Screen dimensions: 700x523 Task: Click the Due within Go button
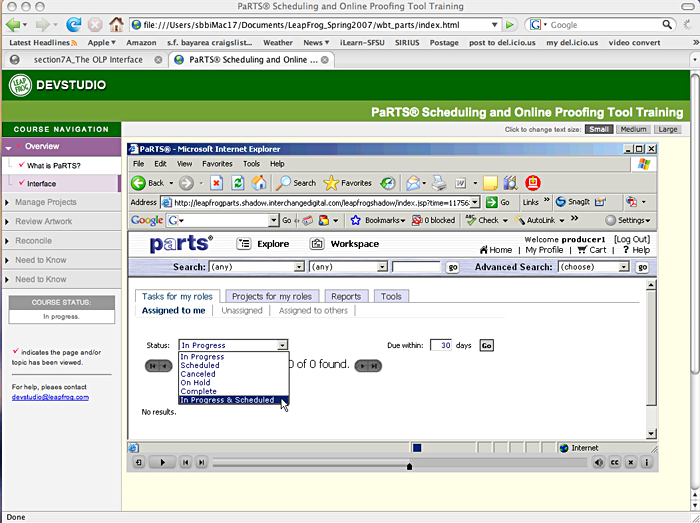[486, 345]
